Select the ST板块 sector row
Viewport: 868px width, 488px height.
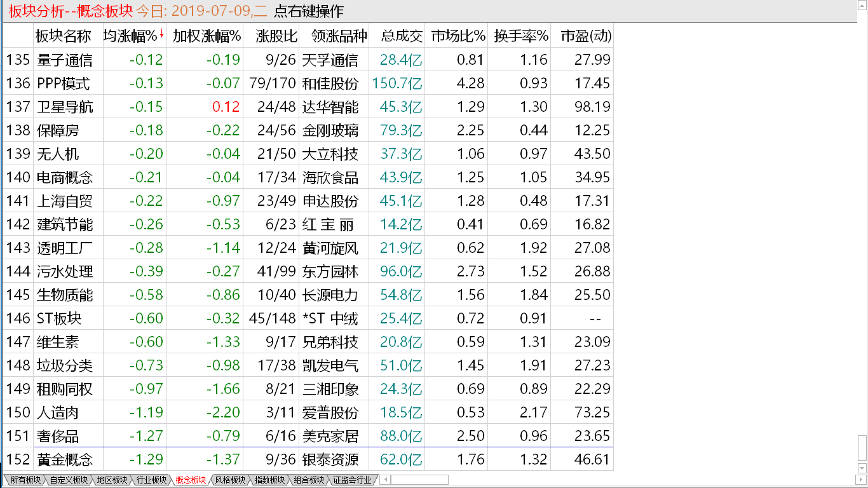[308, 318]
